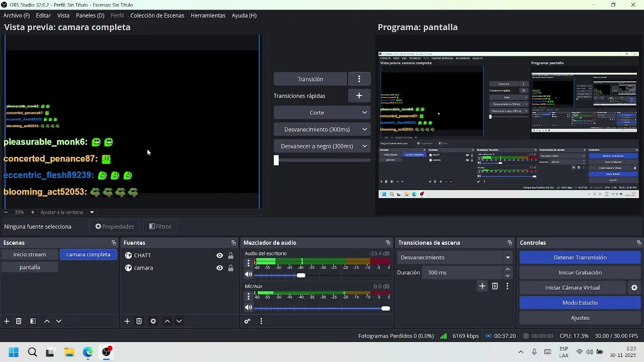Add scene transition plus icon

pyautogui.click(x=482, y=286)
